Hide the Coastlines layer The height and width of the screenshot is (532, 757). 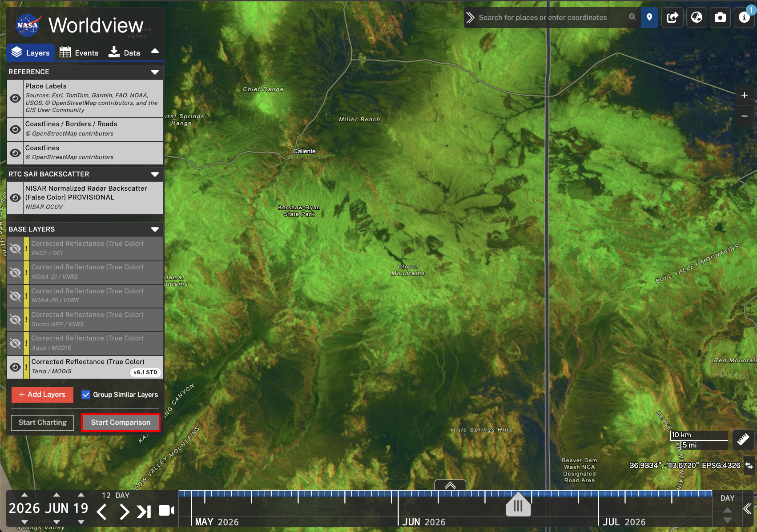tap(15, 153)
